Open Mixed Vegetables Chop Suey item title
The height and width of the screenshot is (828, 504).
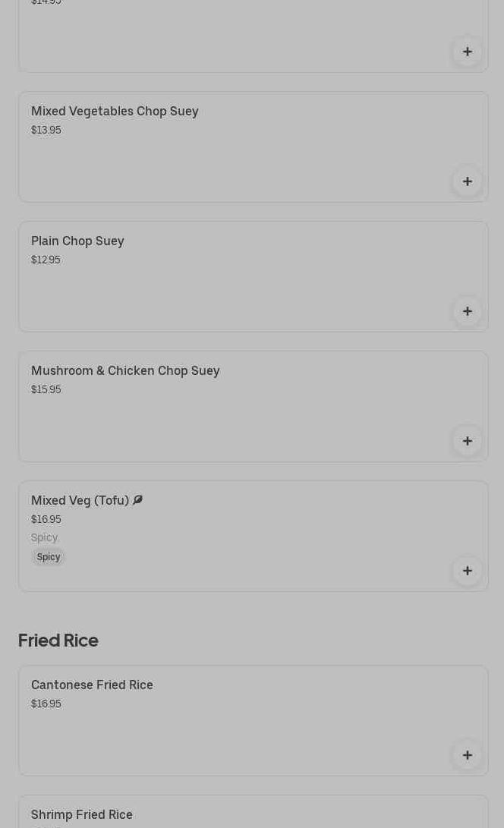115,112
